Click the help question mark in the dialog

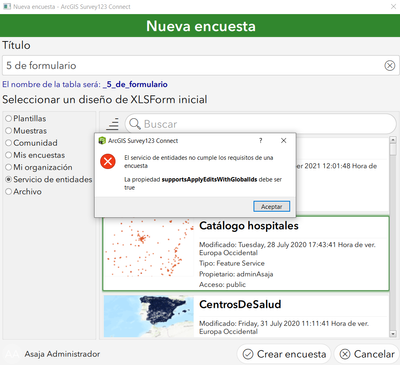[x=261, y=141]
